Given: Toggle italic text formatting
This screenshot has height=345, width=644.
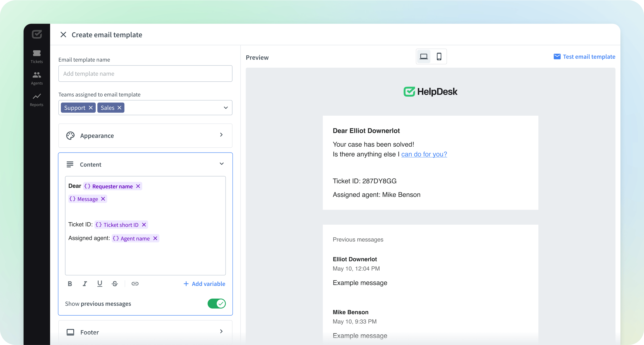Looking at the screenshot, I should click(x=85, y=283).
